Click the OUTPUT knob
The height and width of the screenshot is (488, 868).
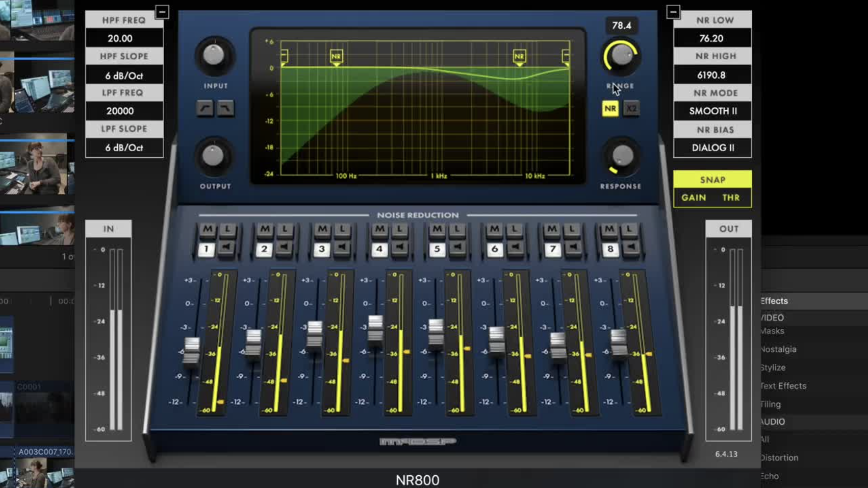click(214, 156)
